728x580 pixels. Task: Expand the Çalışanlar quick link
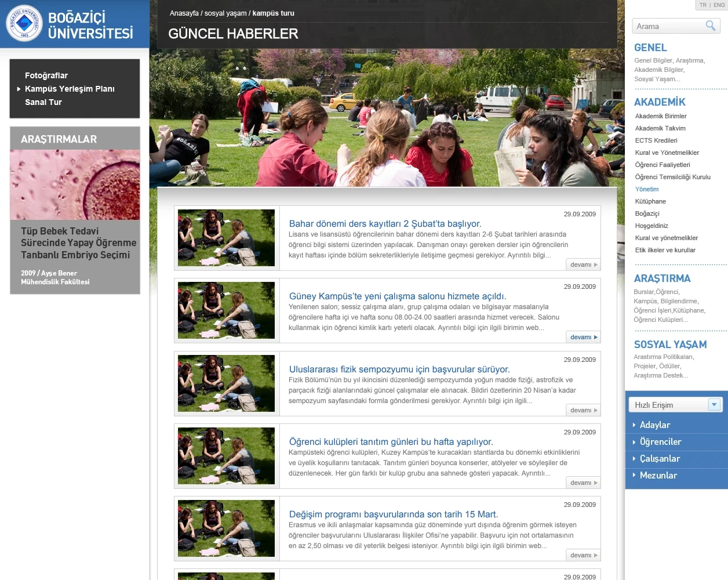[x=660, y=459]
